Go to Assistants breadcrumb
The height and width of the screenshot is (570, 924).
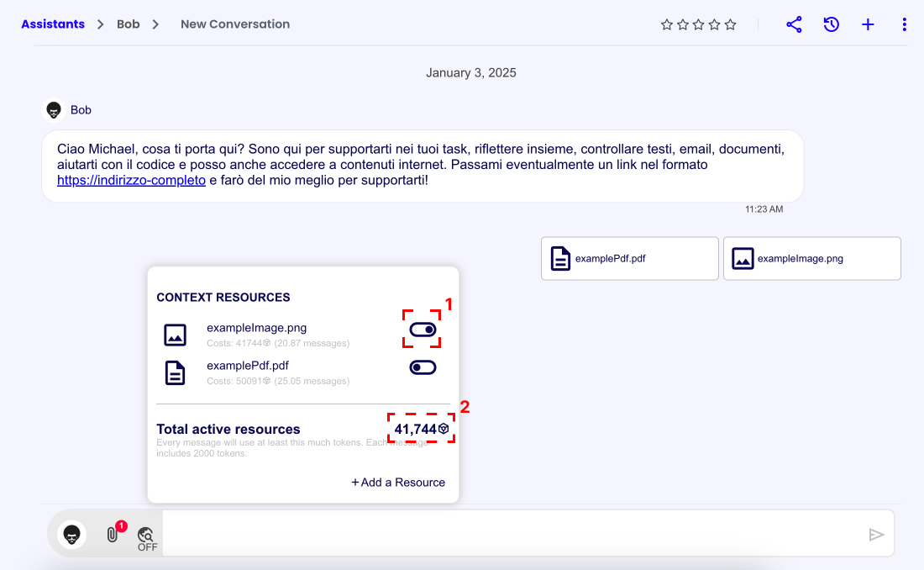coord(53,24)
